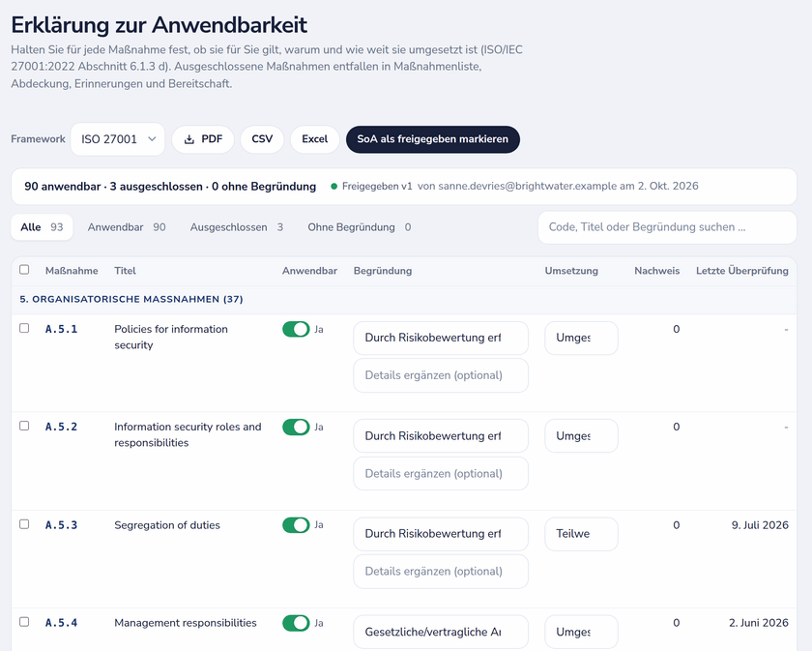The image size is (812, 651).
Task: Toggle Anwendbar switch for A.5.1
Action: [296, 329]
